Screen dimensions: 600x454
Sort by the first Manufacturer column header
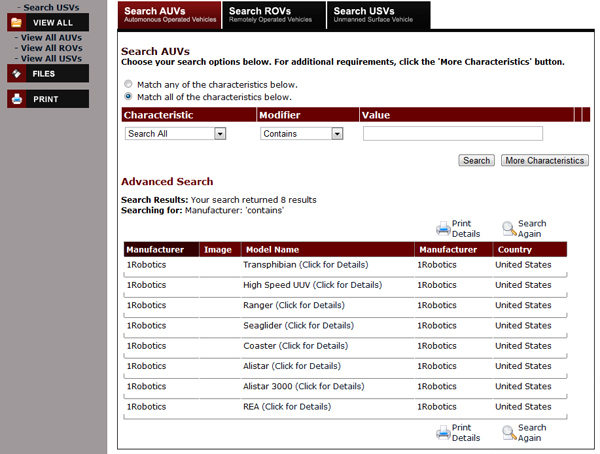pos(161,249)
